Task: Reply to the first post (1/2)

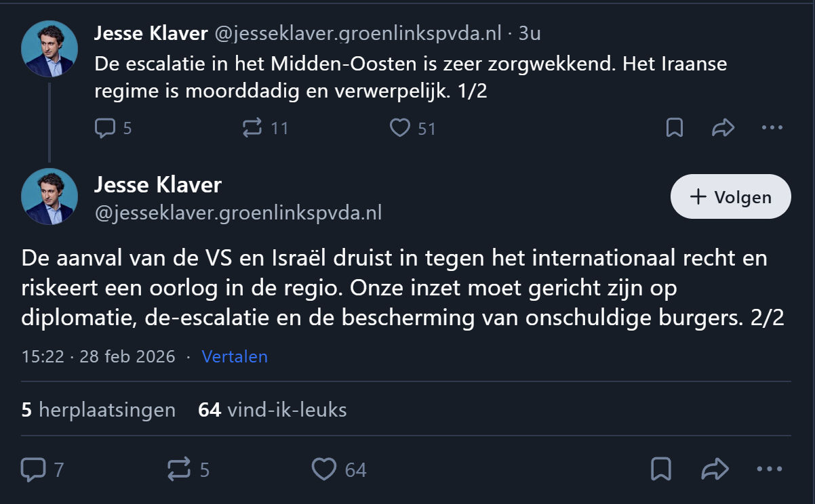Action: tap(105, 128)
